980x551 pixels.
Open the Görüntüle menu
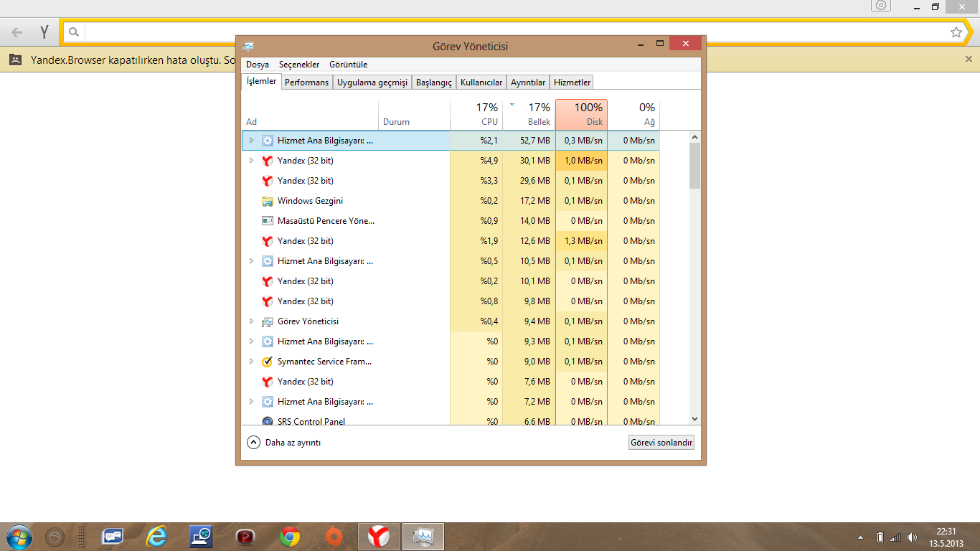(349, 65)
